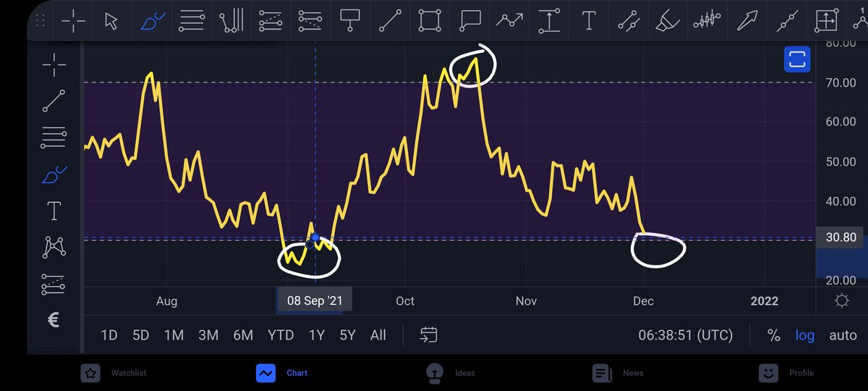Toggle log scale mode
This screenshot has height=391, width=868.
(x=804, y=335)
